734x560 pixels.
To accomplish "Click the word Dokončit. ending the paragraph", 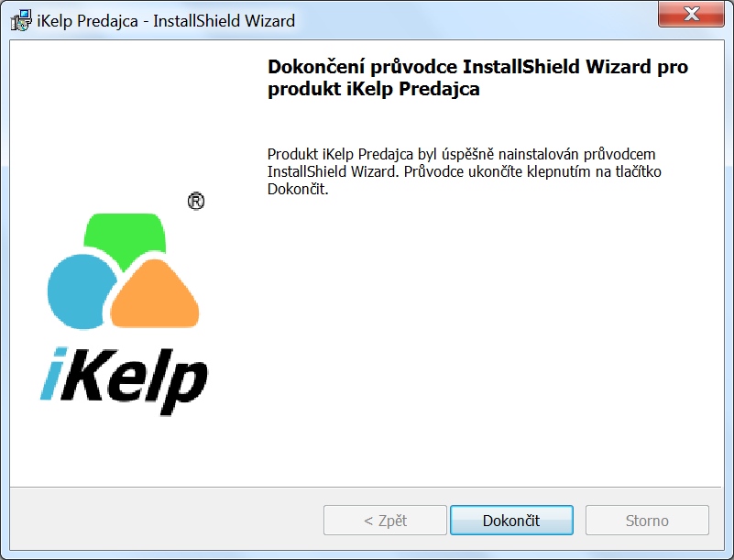I will coord(298,189).
